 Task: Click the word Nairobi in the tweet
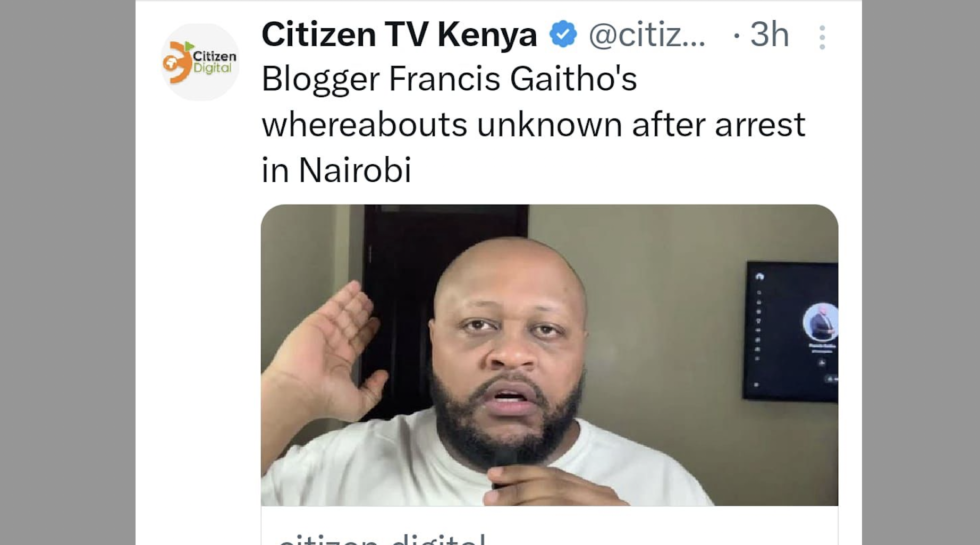pyautogui.click(x=354, y=170)
